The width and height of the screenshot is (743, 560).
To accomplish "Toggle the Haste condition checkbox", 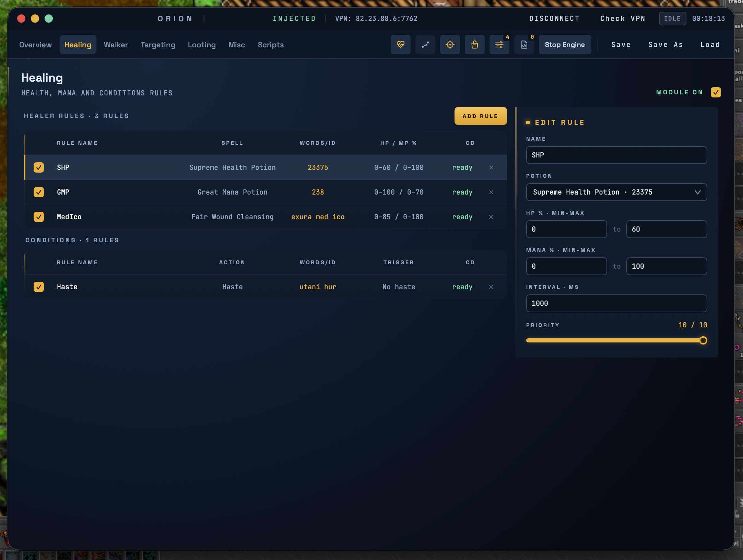I will [x=39, y=287].
